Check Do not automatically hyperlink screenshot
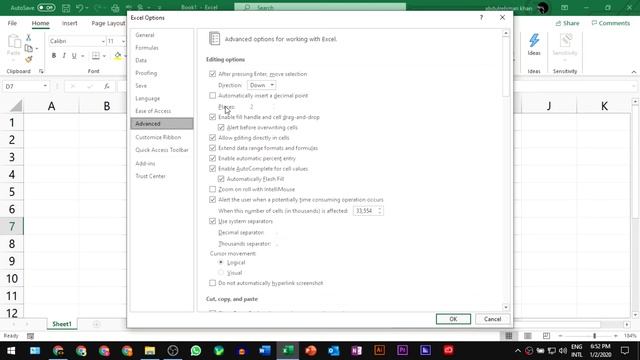The image size is (640, 360). click(212, 283)
